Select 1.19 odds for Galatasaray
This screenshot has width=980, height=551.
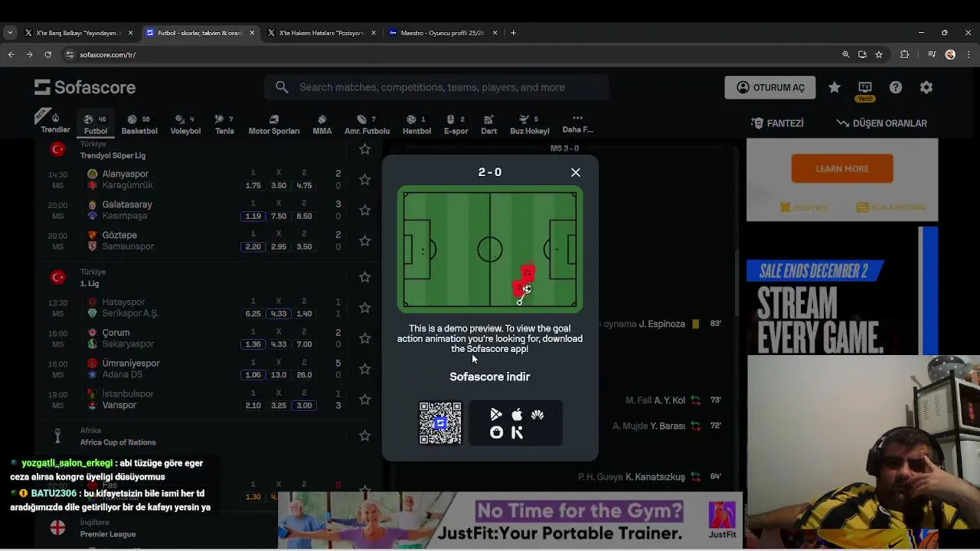[x=253, y=216]
